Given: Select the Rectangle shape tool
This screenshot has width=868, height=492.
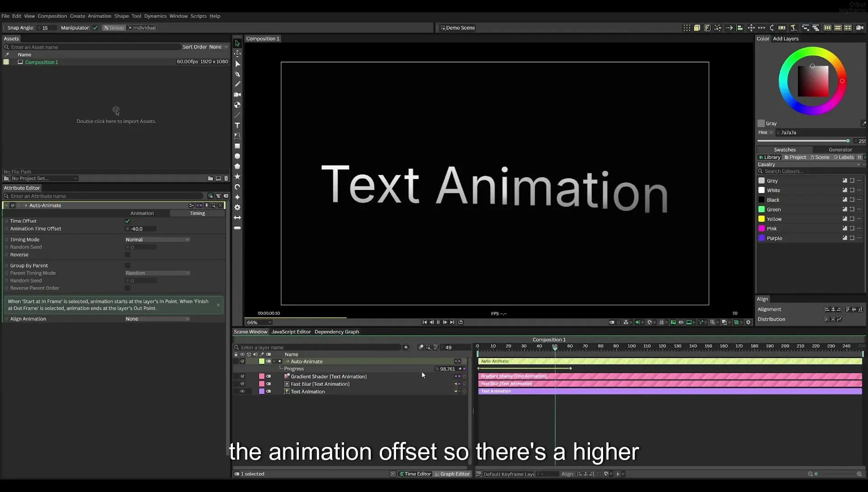Looking at the screenshot, I should [237, 146].
